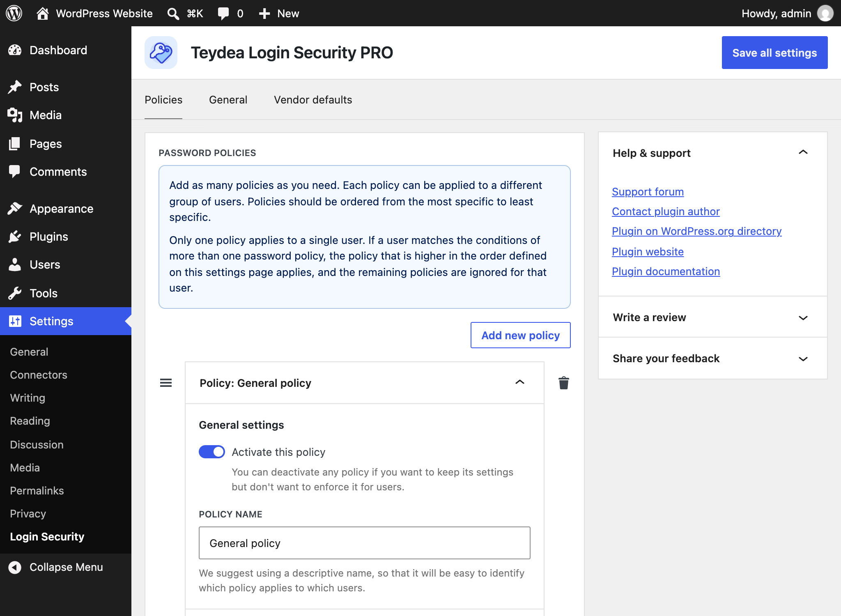
Task: Expand the Write a review panel
Action: pos(803,318)
